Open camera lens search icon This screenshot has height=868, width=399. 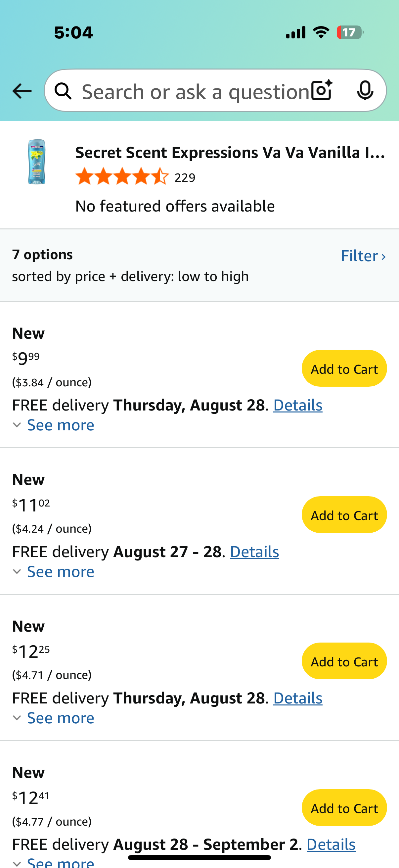click(322, 90)
